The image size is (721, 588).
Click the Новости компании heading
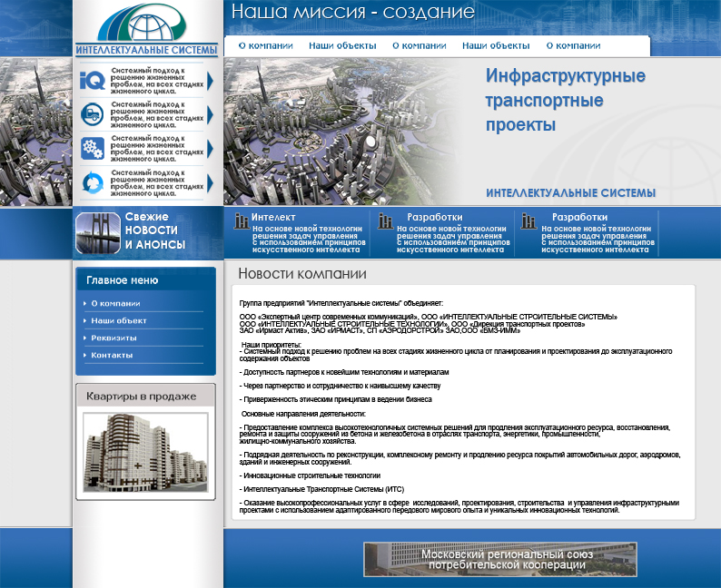click(x=302, y=274)
